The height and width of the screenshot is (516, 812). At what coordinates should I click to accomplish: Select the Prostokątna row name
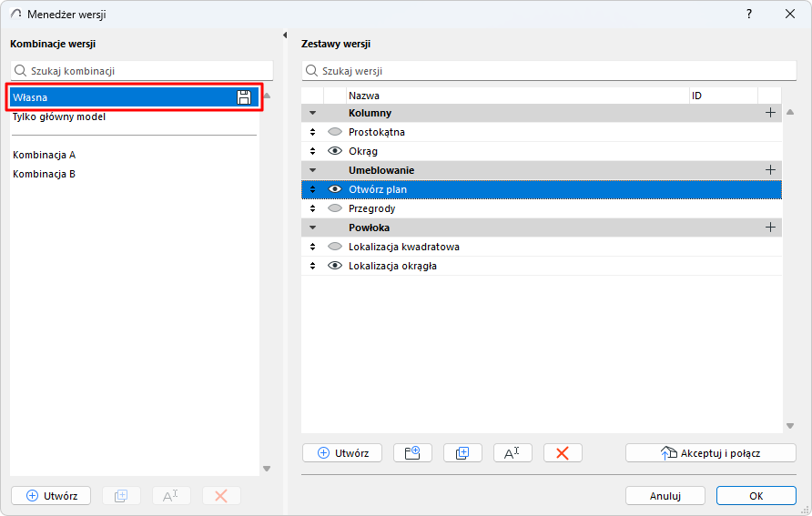coord(377,132)
